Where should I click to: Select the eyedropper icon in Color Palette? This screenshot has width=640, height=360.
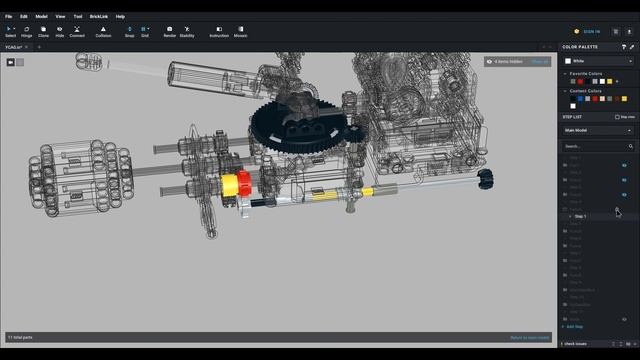coord(632,47)
